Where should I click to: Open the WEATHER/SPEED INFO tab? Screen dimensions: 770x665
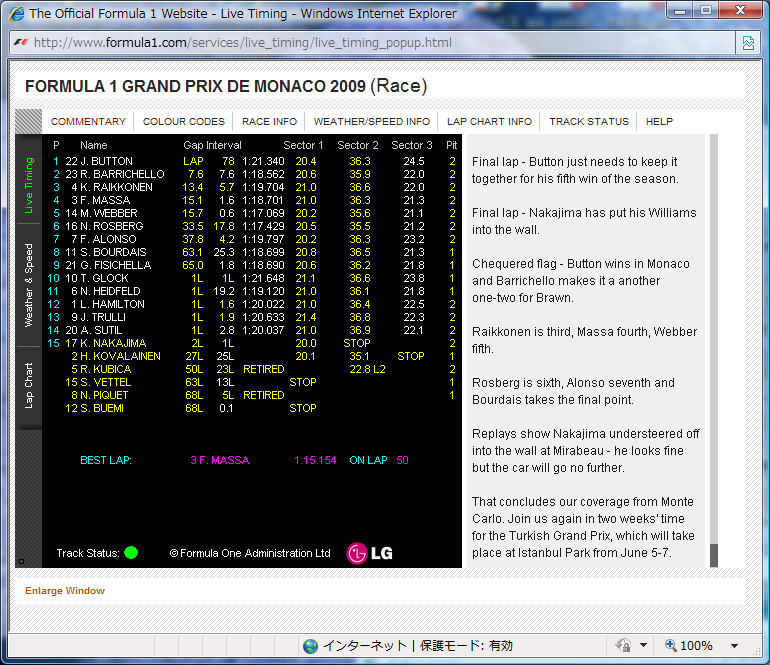tap(372, 121)
